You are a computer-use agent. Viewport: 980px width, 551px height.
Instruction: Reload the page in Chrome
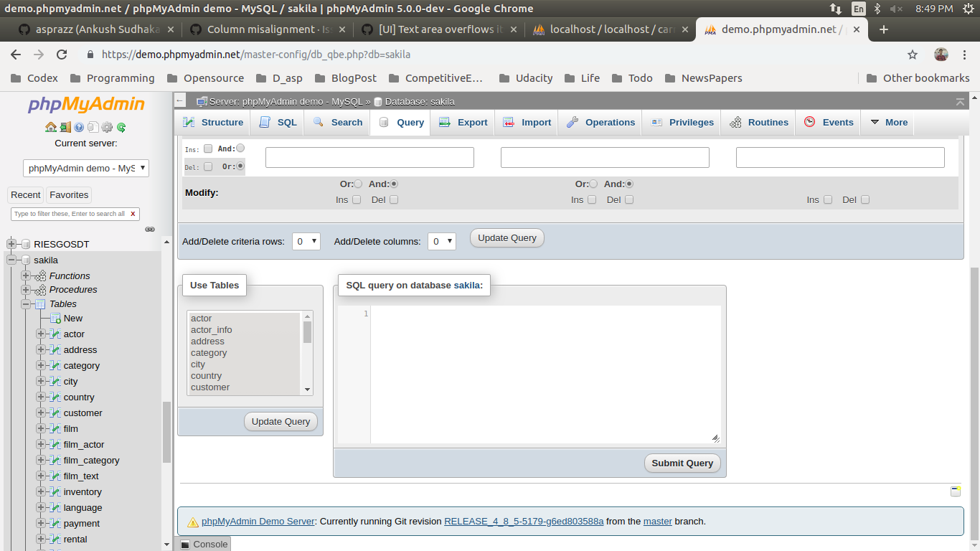(62, 55)
